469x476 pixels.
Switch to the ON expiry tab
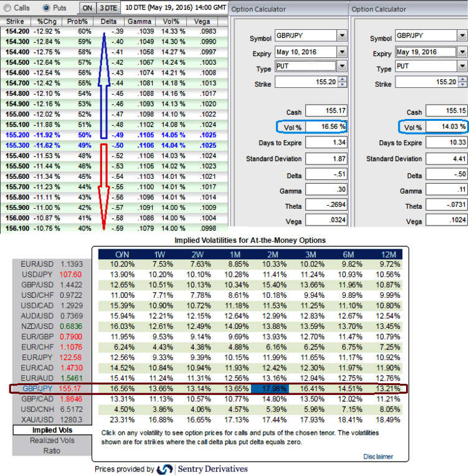(87, 8)
